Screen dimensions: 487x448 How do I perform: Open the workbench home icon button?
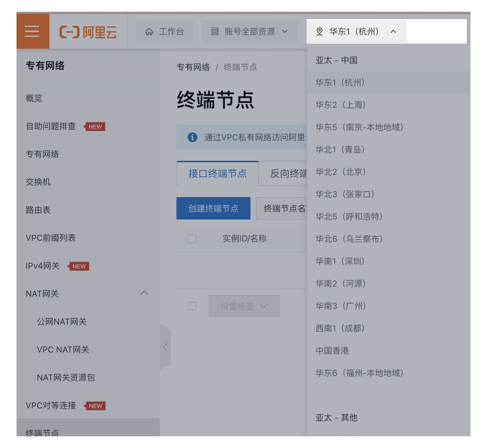click(x=164, y=32)
